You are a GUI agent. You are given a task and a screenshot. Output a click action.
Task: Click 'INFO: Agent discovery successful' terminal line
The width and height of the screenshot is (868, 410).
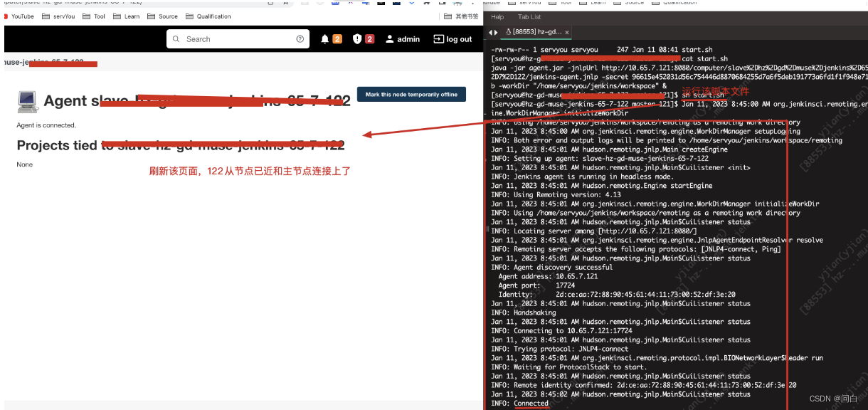point(551,267)
